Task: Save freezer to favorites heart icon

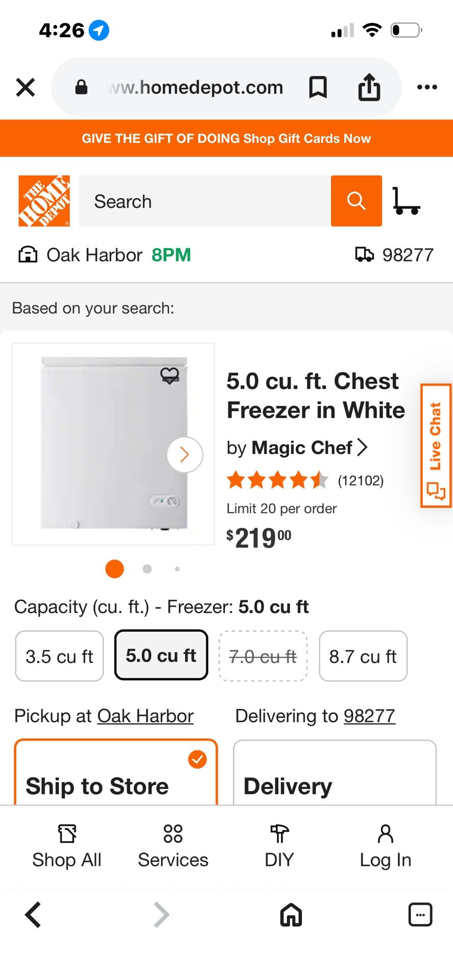Action: (170, 376)
